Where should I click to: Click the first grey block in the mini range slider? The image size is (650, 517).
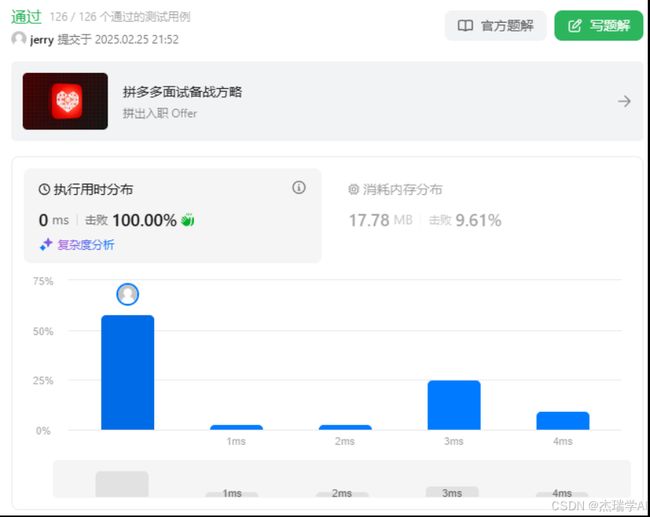coord(122,484)
